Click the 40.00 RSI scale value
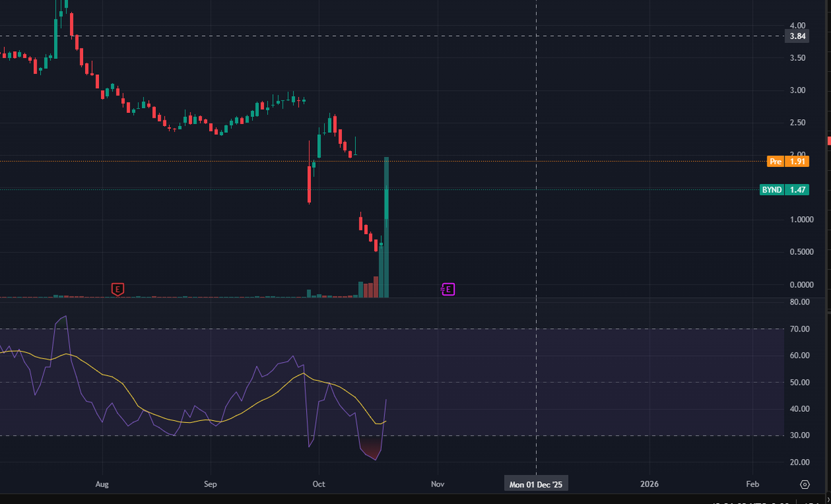This screenshot has height=504, width=831. [x=800, y=408]
